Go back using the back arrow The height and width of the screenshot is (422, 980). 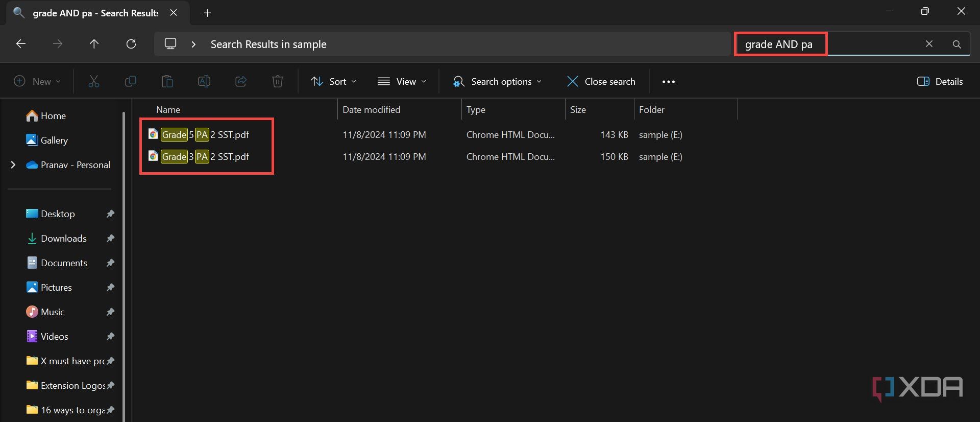[21, 44]
